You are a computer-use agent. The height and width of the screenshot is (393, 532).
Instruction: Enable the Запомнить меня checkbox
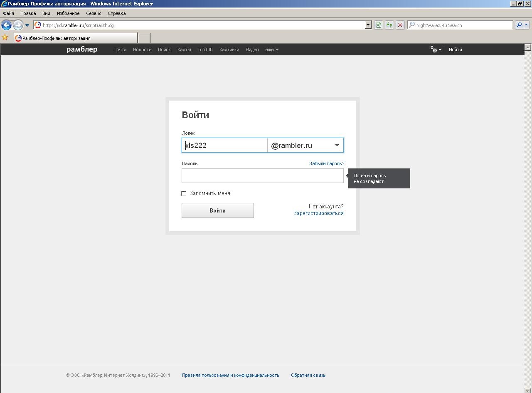point(184,193)
